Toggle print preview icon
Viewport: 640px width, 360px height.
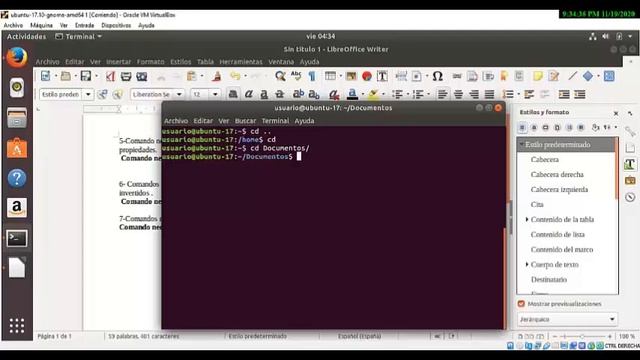[142, 76]
